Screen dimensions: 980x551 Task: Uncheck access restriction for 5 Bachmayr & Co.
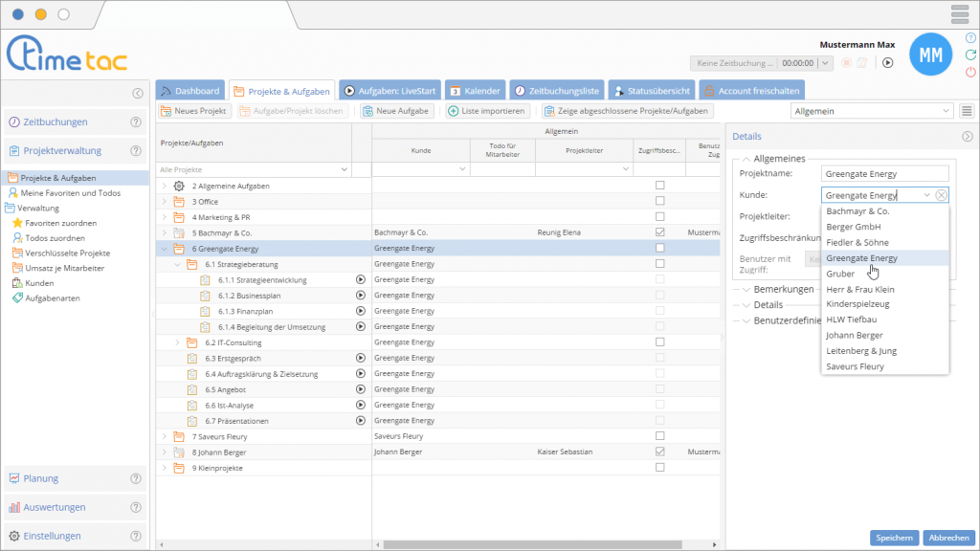[x=659, y=232]
